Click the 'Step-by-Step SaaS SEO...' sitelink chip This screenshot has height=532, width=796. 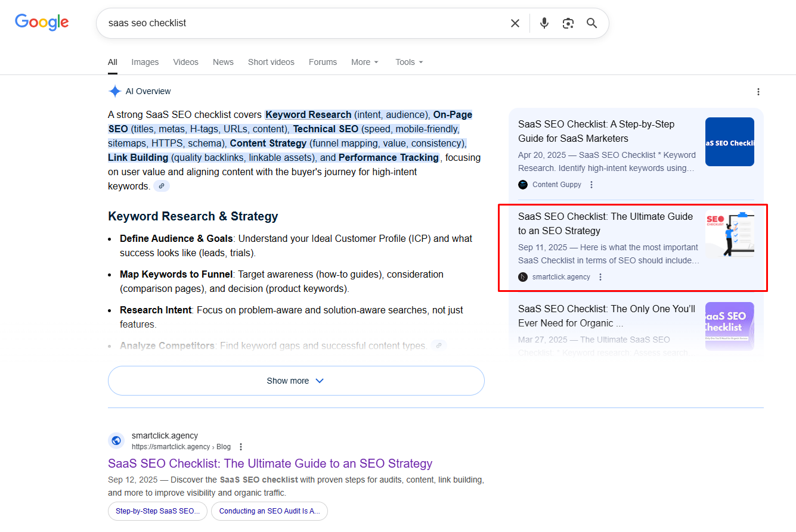coord(157,511)
